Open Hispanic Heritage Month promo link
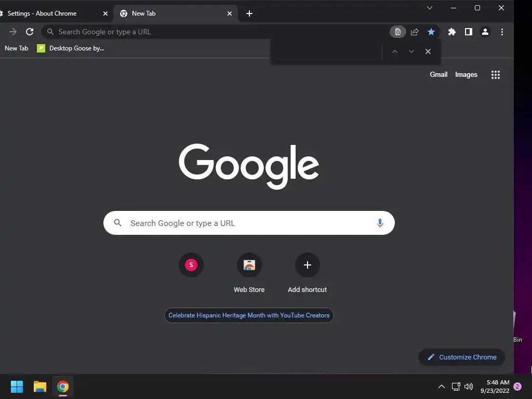Image resolution: width=532 pixels, height=399 pixels. [249, 315]
